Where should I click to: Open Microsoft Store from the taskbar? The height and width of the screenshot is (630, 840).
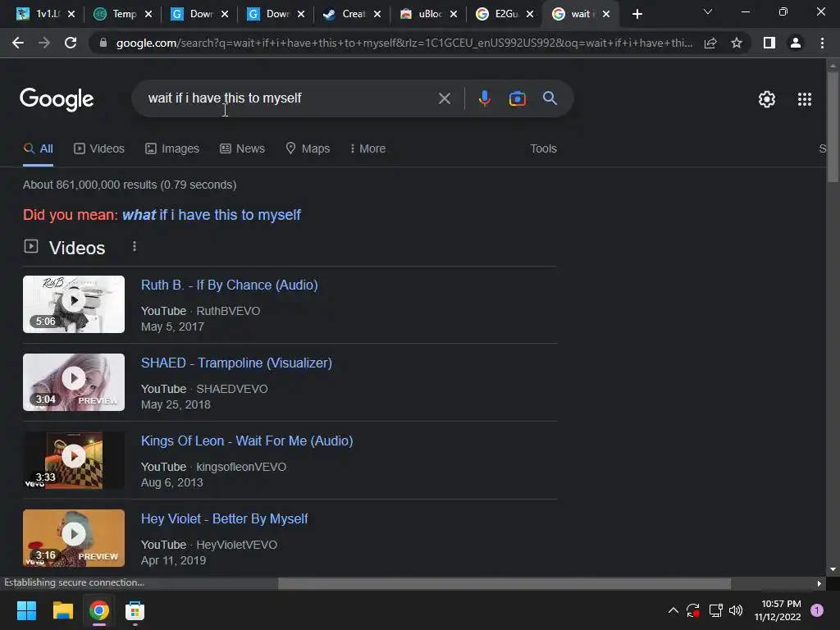coord(135,610)
